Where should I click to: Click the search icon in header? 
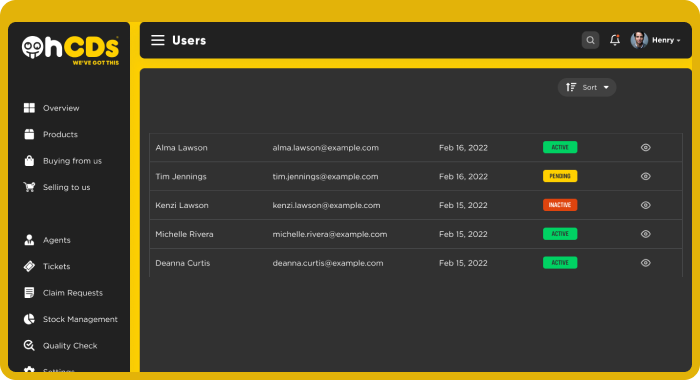point(590,40)
